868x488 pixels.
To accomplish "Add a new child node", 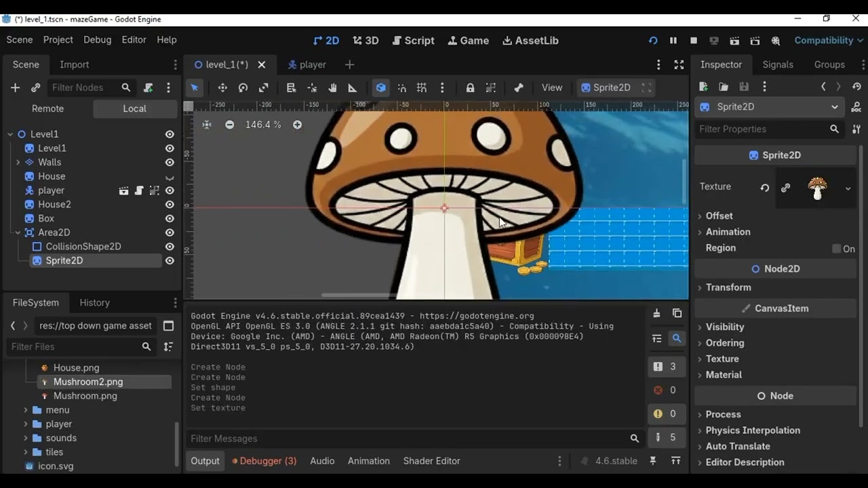I will click(15, 87).
